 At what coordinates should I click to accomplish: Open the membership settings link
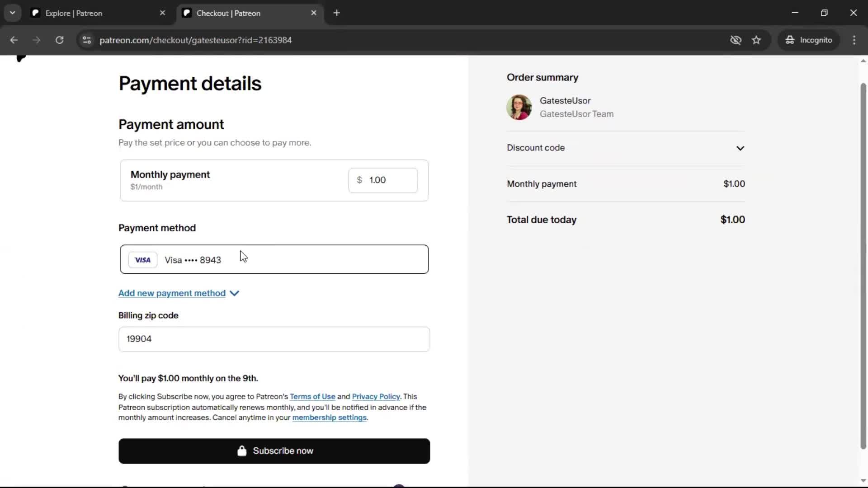[x=329, y=418]
